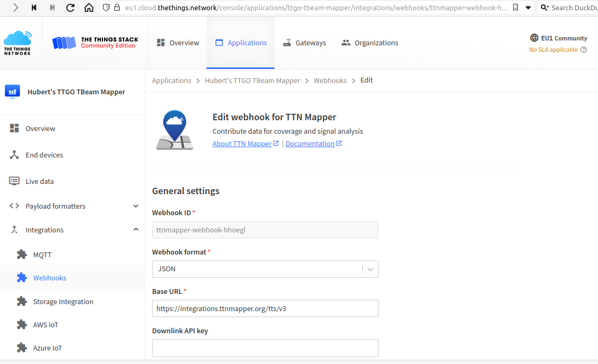Open the address bar dropdown arrow

click(528, 8)
